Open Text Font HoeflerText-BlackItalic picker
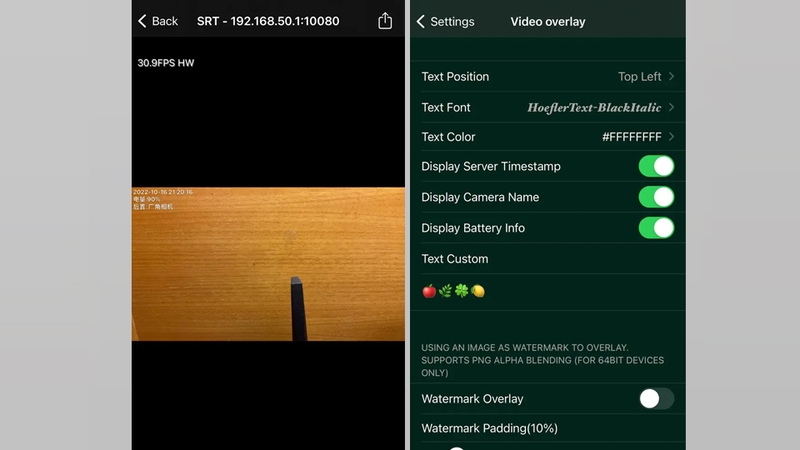The height and width of the screenshot is (450, 800). tap(548, 107)
